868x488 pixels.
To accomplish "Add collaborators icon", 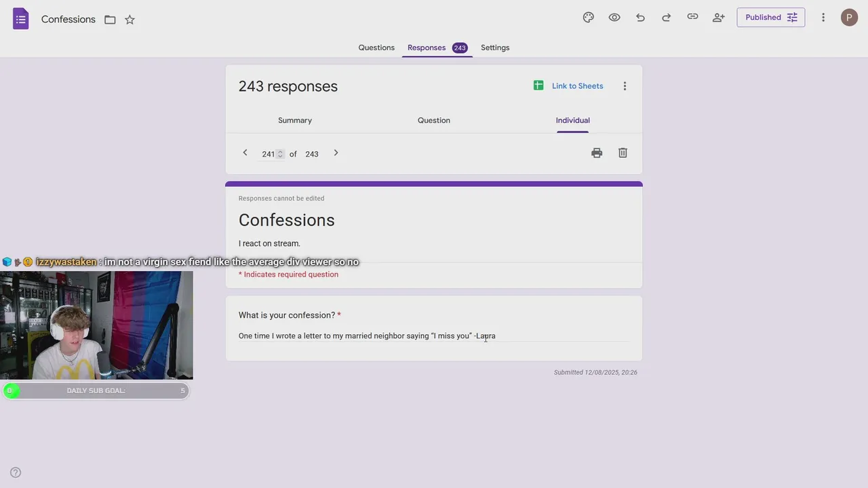I will pos(719,18).
